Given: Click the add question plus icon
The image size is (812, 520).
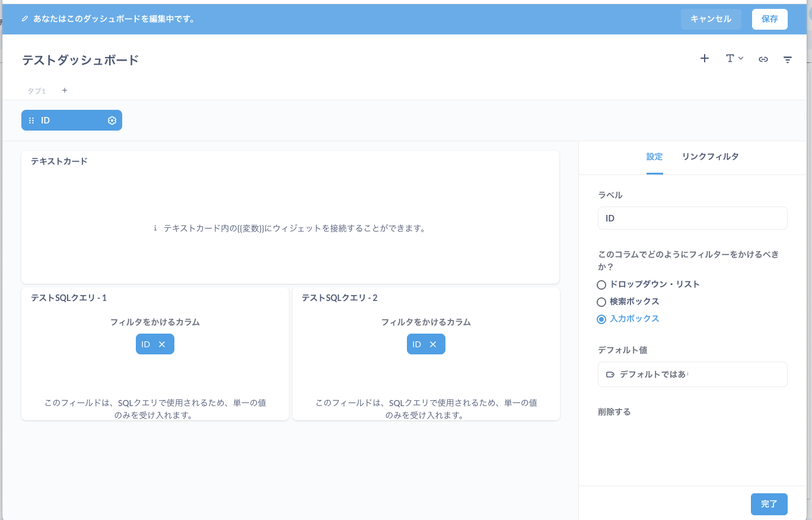Looking at the screenshot, I should (x=704, y=59).
